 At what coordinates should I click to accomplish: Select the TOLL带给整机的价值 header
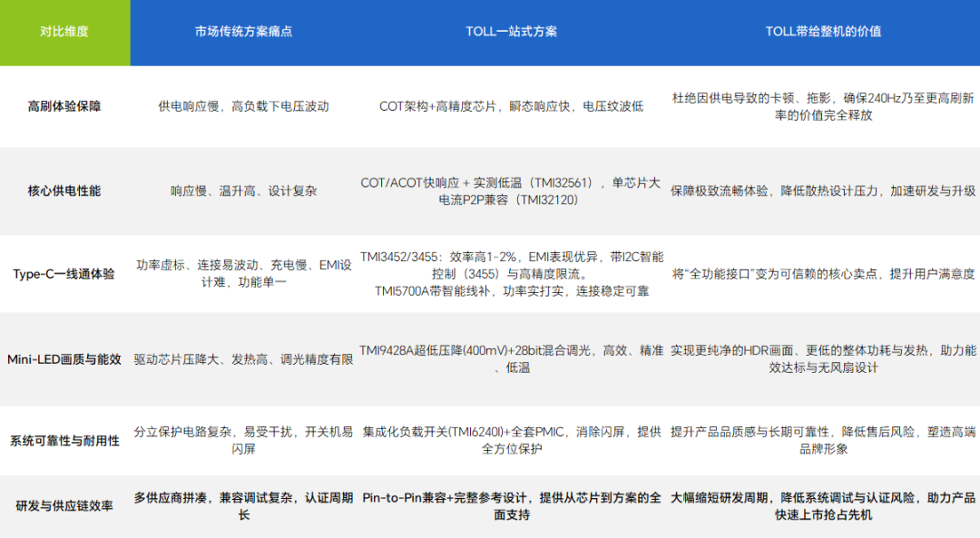pos(823,32)
